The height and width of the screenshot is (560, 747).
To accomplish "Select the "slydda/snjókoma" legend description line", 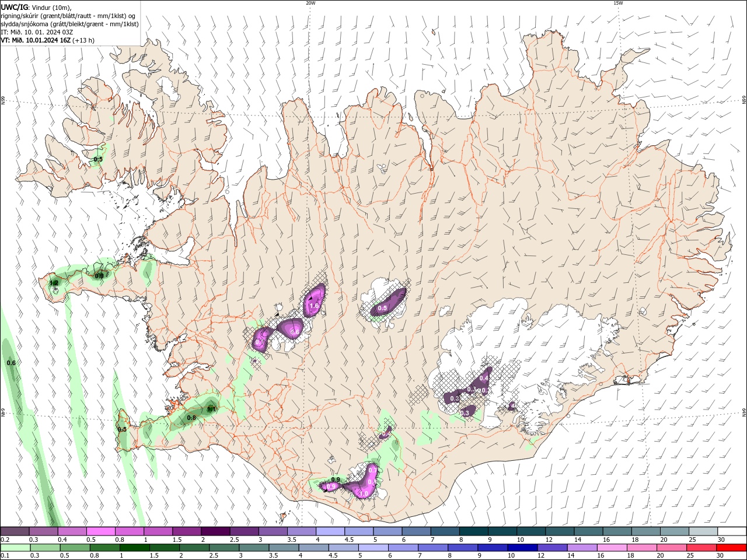I will pos(69,24).
